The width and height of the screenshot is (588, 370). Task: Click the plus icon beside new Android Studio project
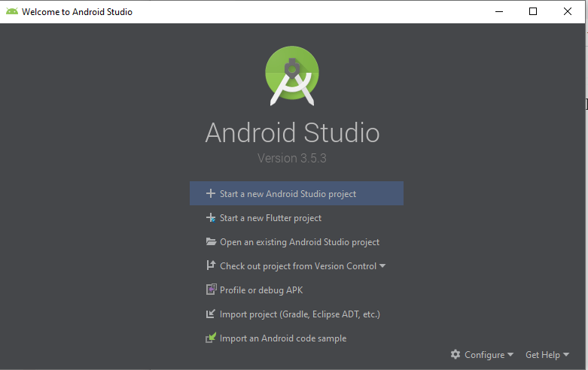pyautogui.click(x=211, y=193)
